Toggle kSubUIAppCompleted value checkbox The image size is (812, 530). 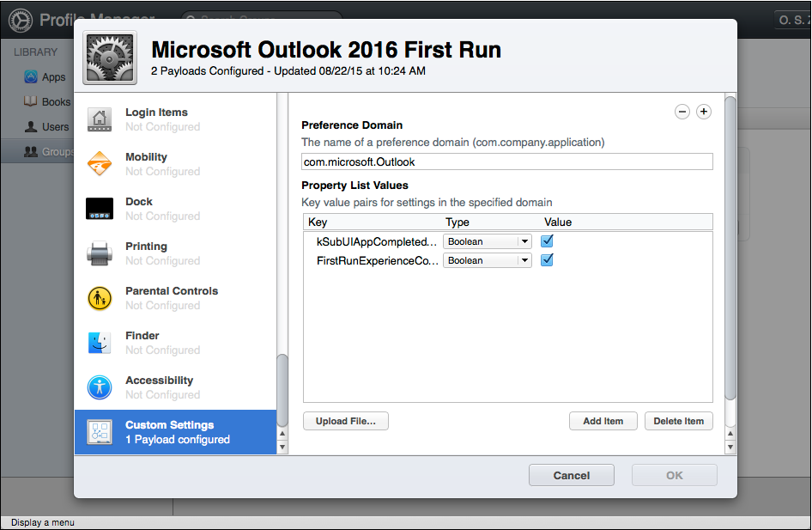click(547, 241)
